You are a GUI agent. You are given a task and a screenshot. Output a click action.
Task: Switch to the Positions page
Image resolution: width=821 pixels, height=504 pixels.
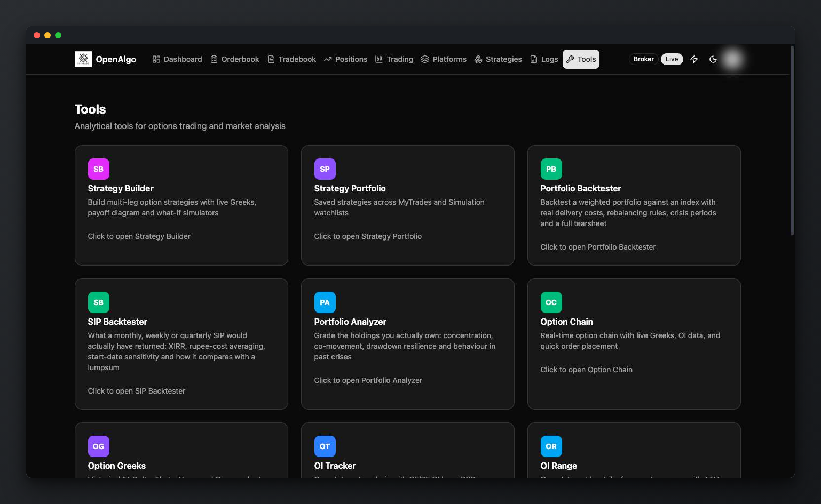345,59
